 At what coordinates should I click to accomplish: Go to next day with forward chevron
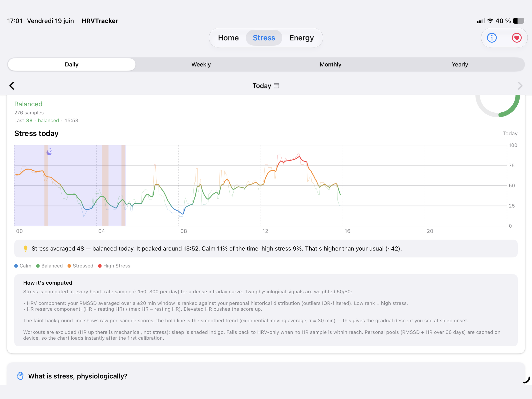[520, 86]
